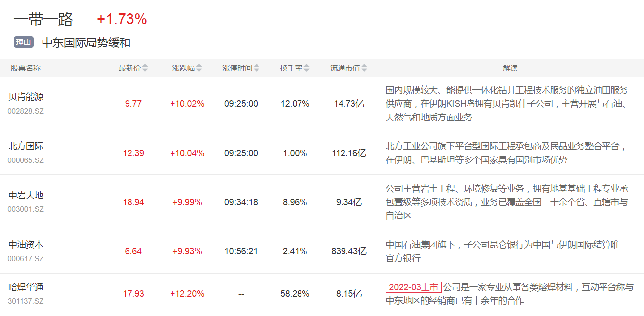Sort by 最新价 arrow icon
The height and width of the screenshot is (316, 644).
145,68
